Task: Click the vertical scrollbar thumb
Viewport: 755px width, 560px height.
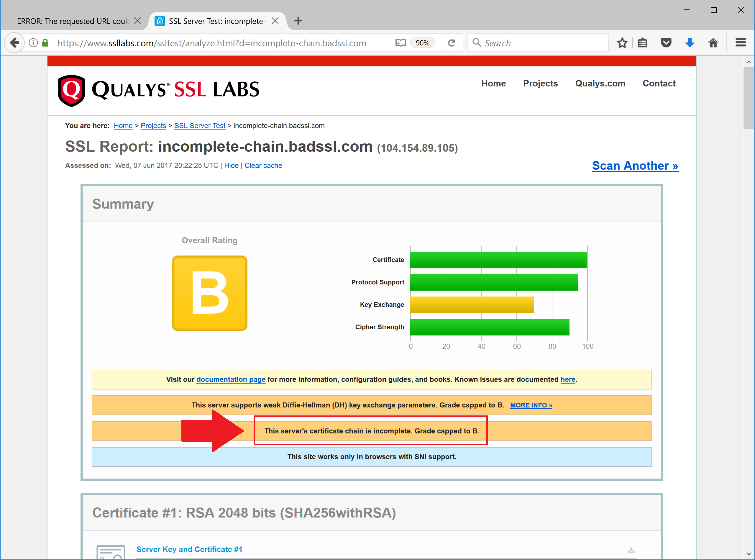Action: coord(749,98)
